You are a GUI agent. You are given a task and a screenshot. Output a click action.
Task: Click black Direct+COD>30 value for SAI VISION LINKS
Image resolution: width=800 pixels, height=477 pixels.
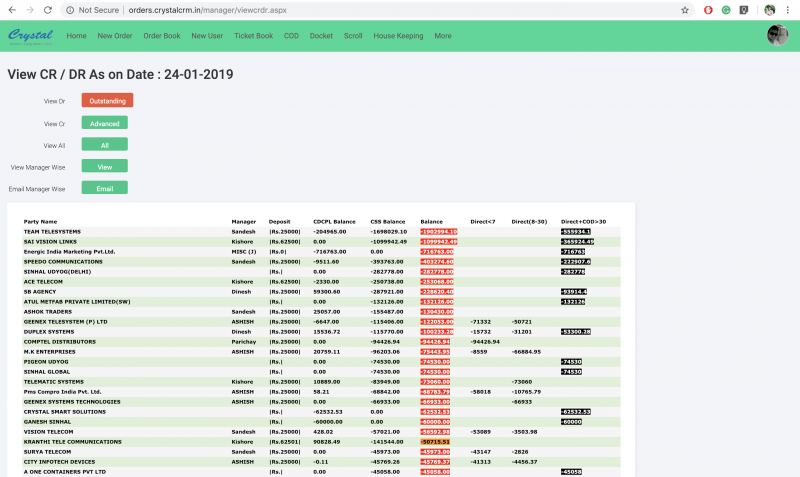tap(577, 241)
